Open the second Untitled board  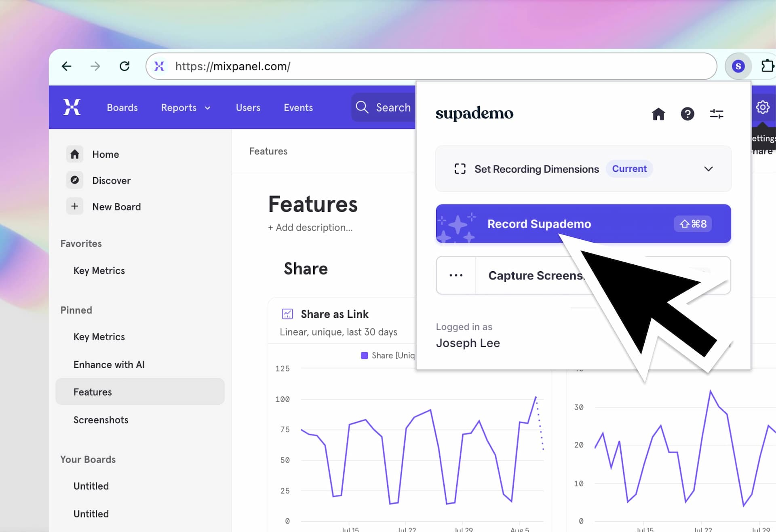pyautogui.click(x=91, y=514)
